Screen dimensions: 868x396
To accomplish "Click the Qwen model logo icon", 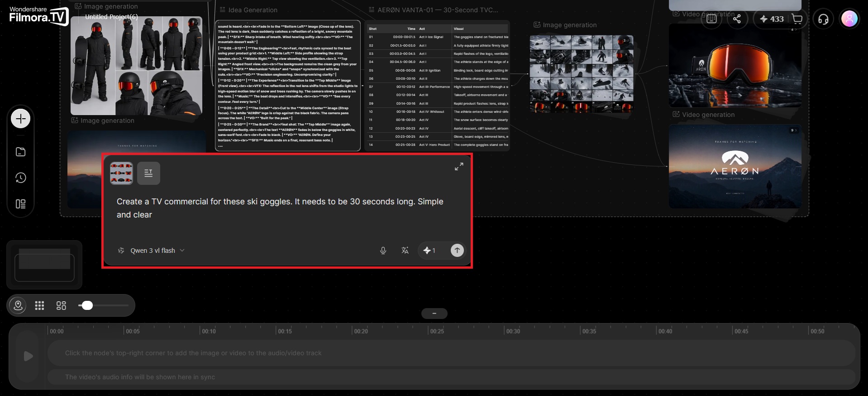I will pyautogui.click(x=121, y=251).
